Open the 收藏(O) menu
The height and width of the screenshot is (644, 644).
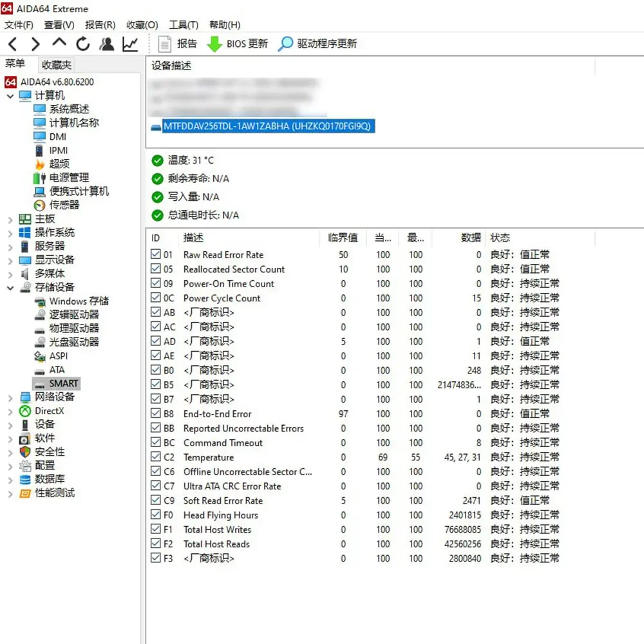142,25
